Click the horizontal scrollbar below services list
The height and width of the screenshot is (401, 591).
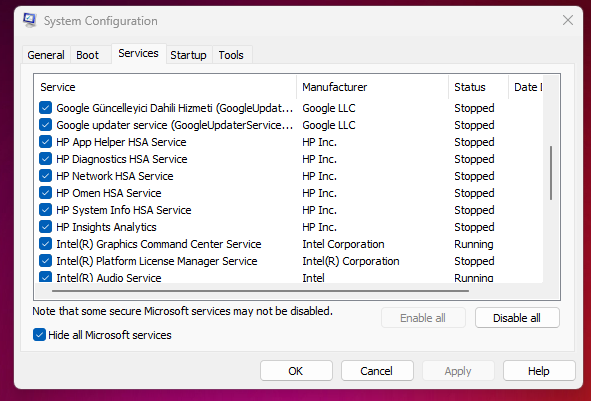point(260,291)
